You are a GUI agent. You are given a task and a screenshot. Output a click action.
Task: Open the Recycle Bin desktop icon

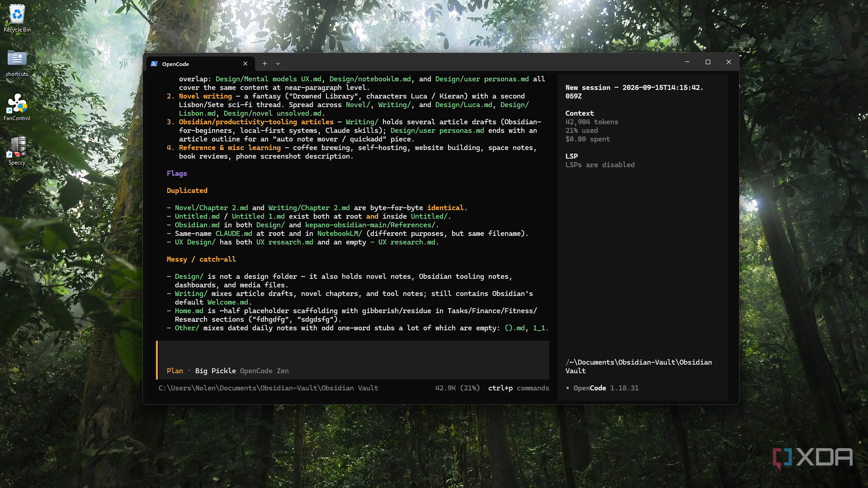coord(17,19)
